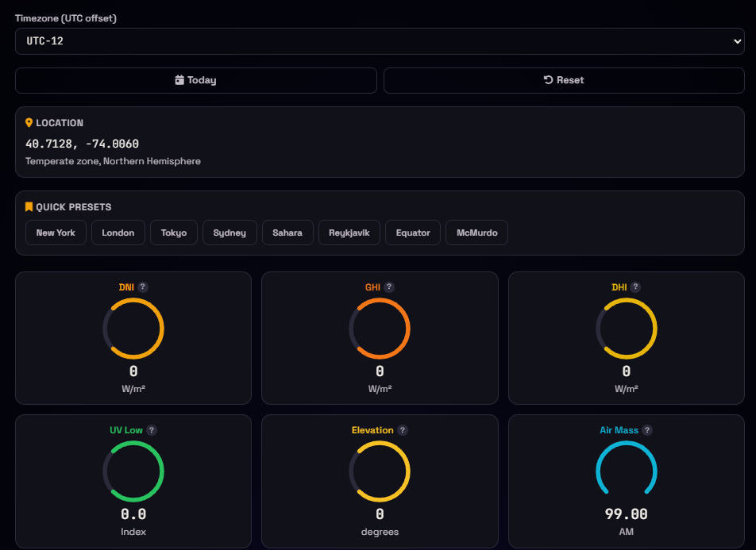The width and height of the screenshot is (756, 550).
Task: Click the coordinates 40.7128, -74.0060
Action: point(82,144)
